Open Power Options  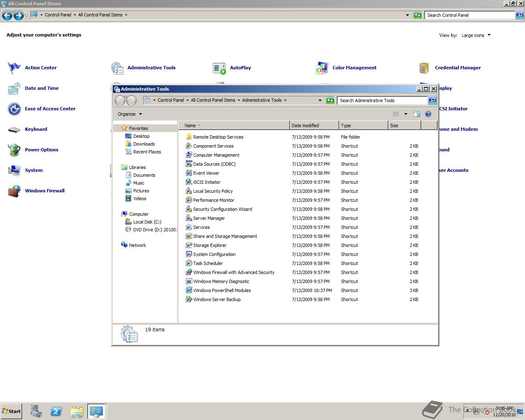[x=33, y=150]
